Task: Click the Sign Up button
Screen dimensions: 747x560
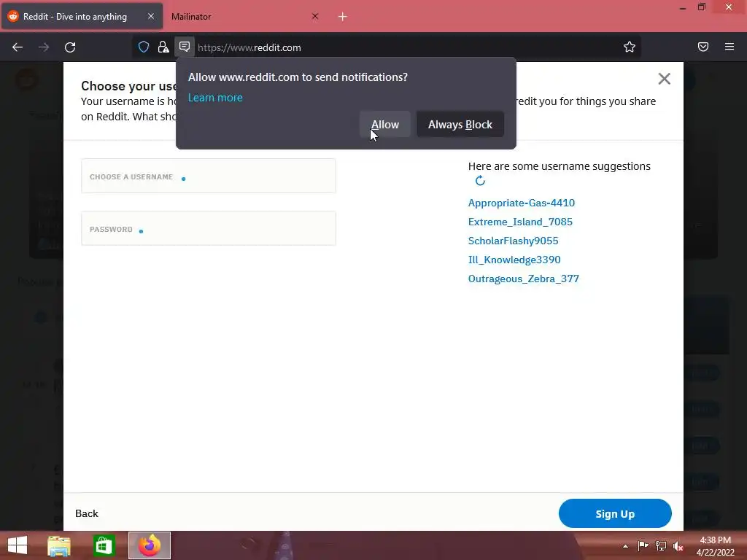Action: pyautogui.click(x=615, y=513)
